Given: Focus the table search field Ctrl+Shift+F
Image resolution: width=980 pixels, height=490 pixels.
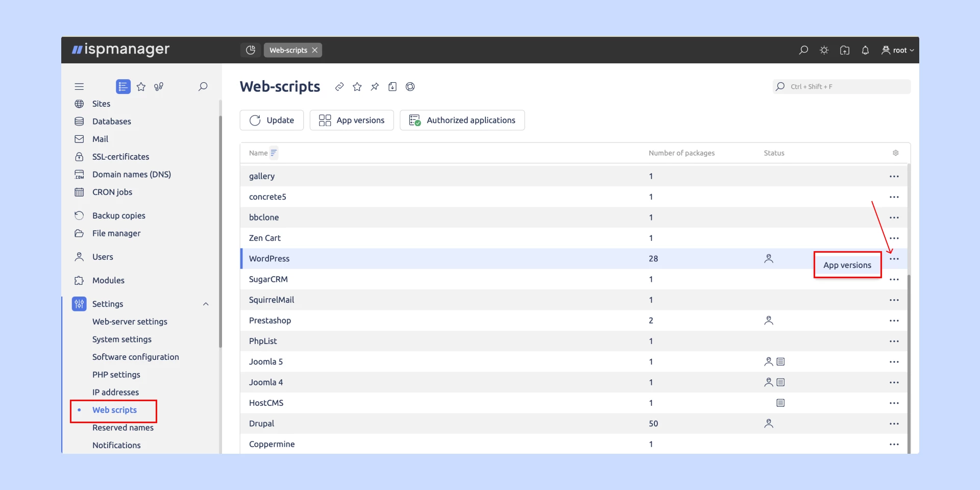Looking at the screenshot, I should click(842, 87).
